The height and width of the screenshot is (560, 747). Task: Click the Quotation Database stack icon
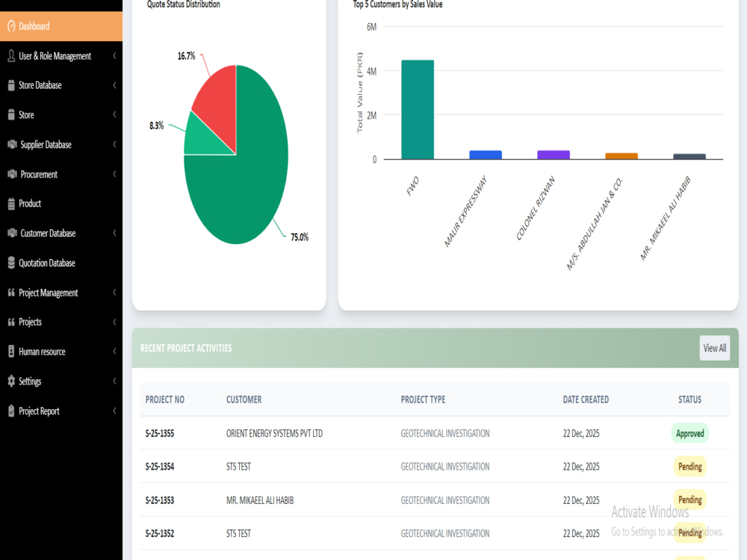pos(11,263)
